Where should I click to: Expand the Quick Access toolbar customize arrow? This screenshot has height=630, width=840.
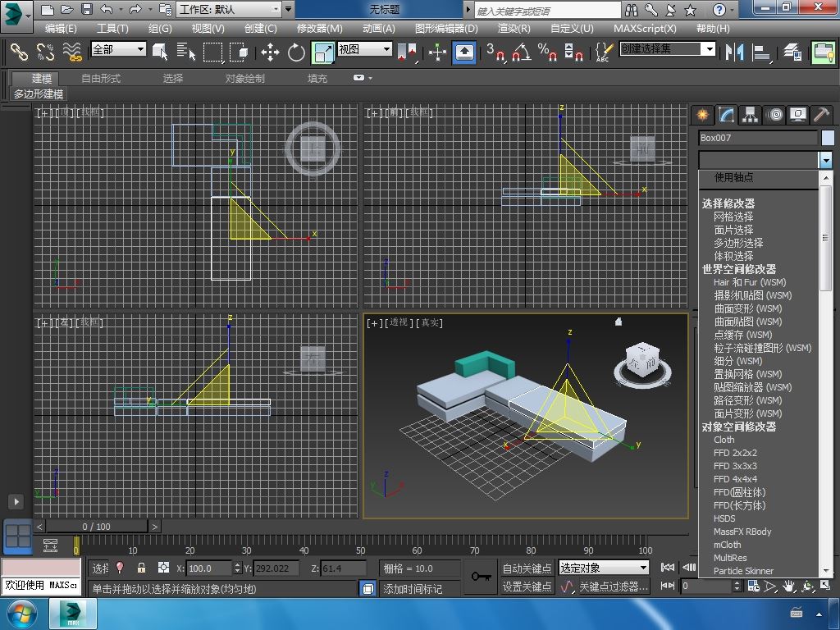coord(289,9)
